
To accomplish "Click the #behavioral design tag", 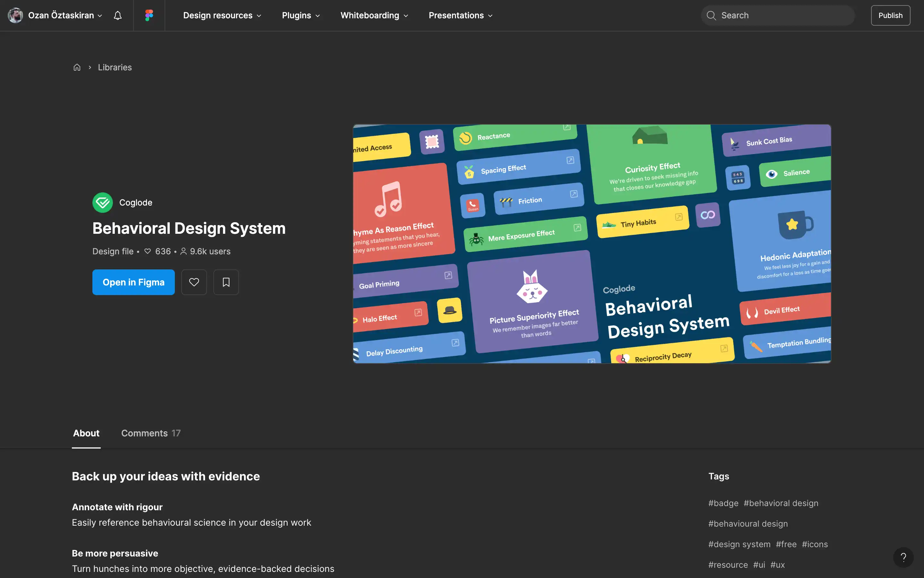I will tap(781, 503).
